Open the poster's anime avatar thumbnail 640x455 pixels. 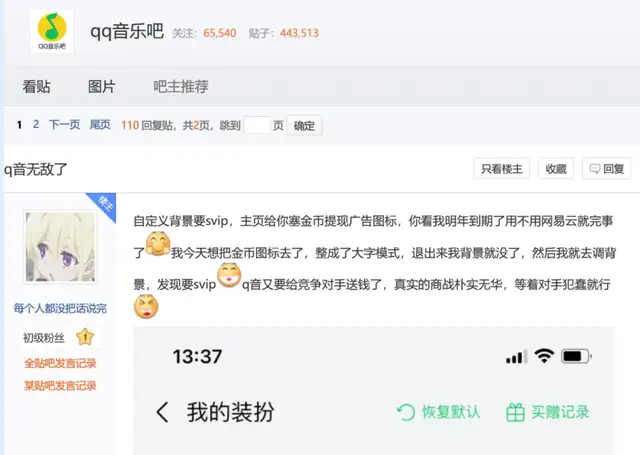60,247
